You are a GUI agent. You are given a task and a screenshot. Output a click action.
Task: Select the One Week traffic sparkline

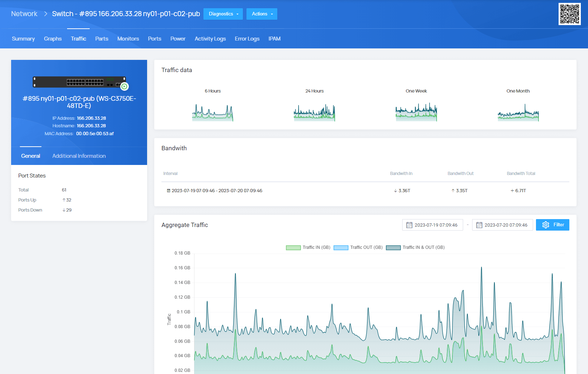(x=416, y=112)
